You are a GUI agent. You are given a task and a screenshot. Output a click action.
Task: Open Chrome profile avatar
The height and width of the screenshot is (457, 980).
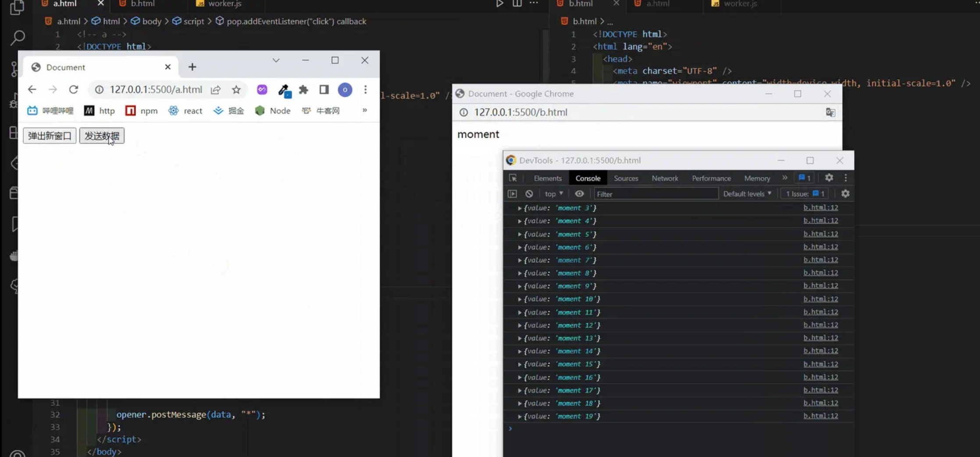(x=345, y=90)
